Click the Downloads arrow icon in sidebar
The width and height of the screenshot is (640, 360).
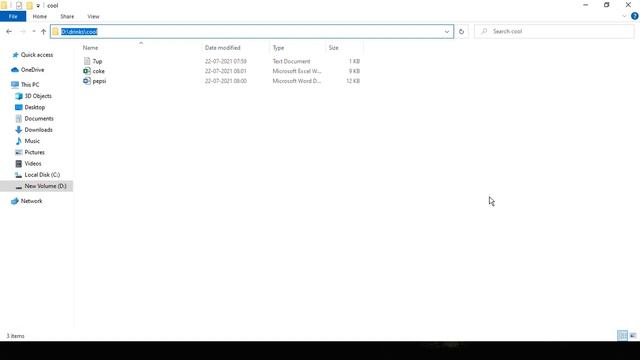point(18,130)
